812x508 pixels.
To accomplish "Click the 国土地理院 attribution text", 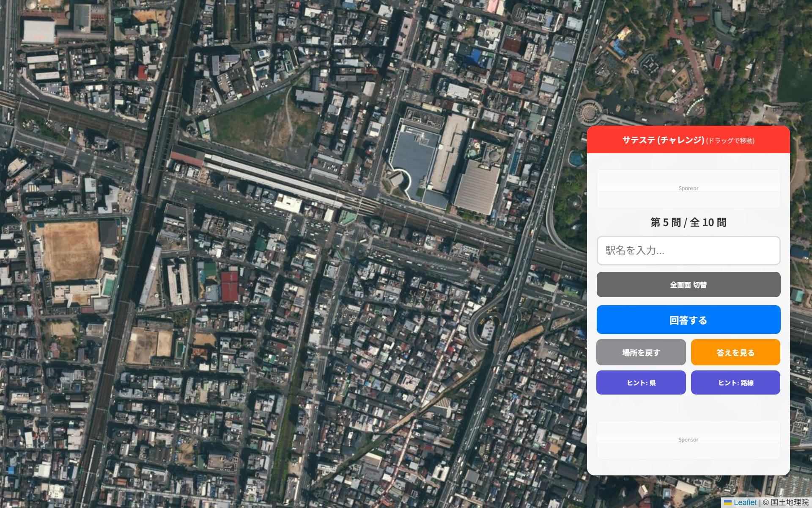I will [x=789, y=502].
